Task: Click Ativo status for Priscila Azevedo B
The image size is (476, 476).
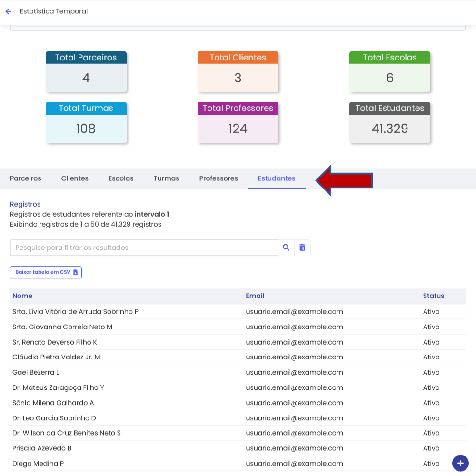Action: tap(431, 448)
